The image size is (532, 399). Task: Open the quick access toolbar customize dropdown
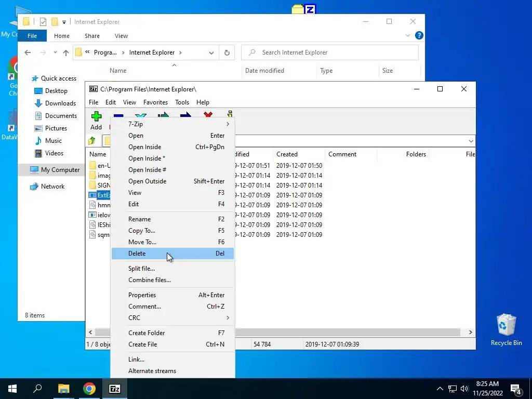[x=64, y=22]
